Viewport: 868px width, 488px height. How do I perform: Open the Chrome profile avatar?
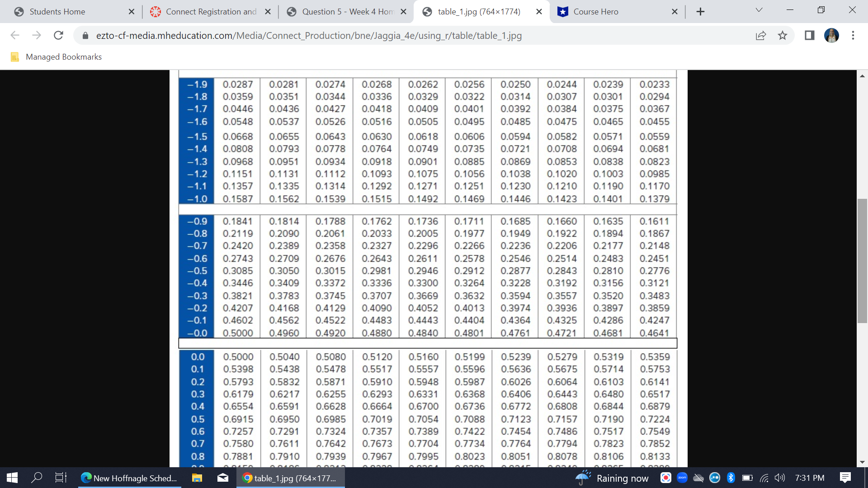click(x=832, y=35)
